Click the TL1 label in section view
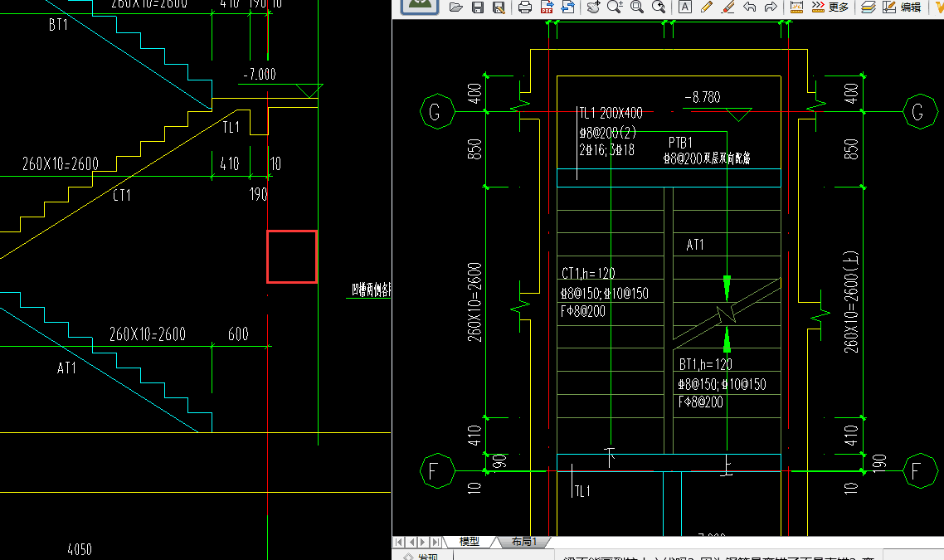 click(231, 127)
